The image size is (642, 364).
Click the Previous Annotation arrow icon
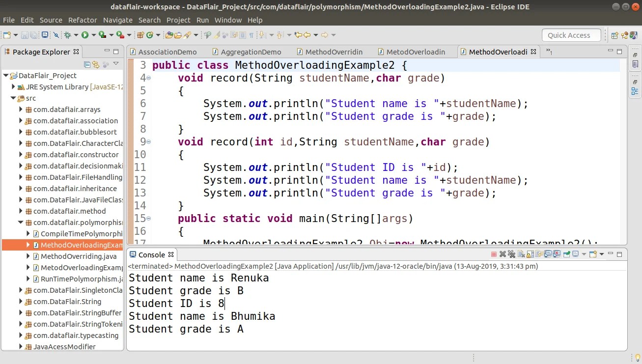279,35
